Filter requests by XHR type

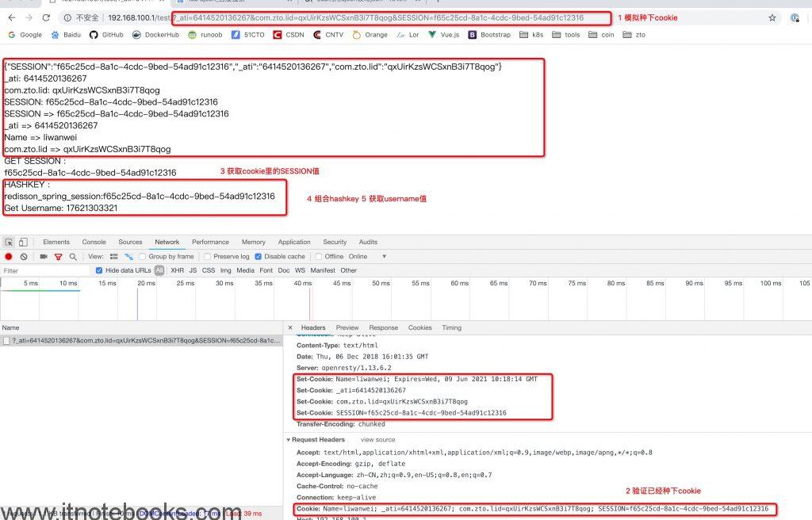[177, 270]
